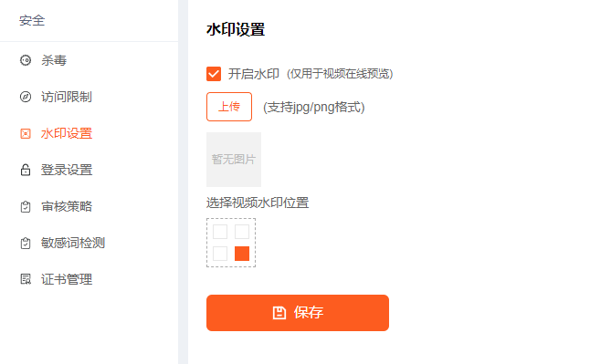Screen dimensions: 590x364
Task: Click the 审核策略 clipboard icon
Action: pyautogui.click(x=26, y=206)
